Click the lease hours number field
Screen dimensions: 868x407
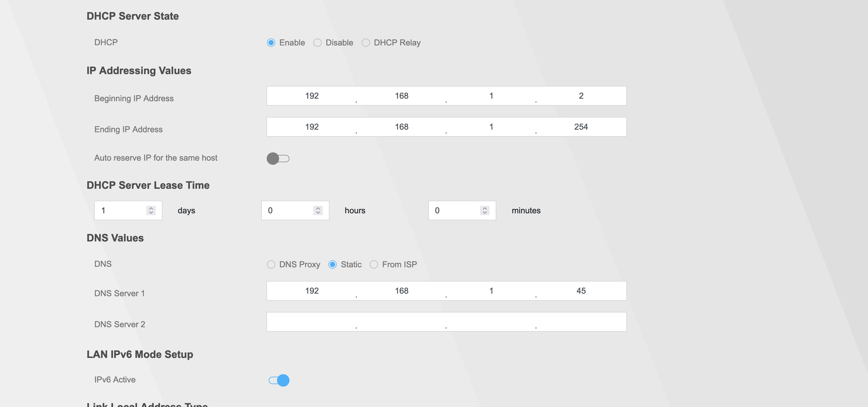point(288,210)
